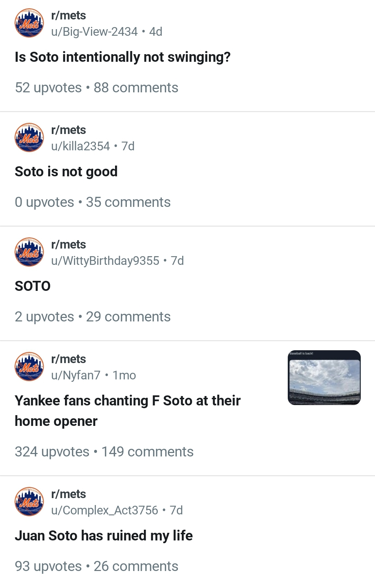The width and height of the screenshot is (375, 588).
Task: Click Mets icon on Big-View-2434's post
Action: pyautogui.click(x=29, y=23)
